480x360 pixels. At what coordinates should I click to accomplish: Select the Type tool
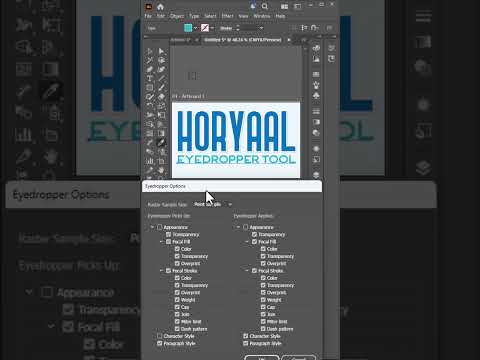(x=150, y=78)
